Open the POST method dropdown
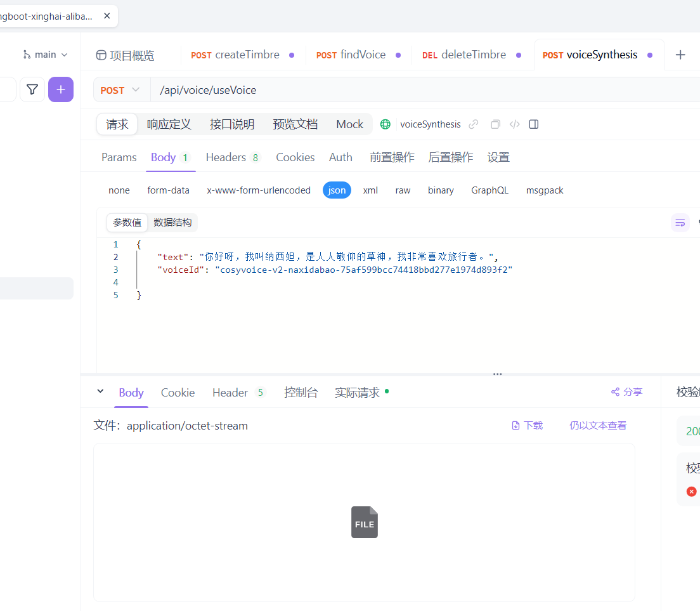This screenshot has height=611, width=700. click(x=121, y=89)
